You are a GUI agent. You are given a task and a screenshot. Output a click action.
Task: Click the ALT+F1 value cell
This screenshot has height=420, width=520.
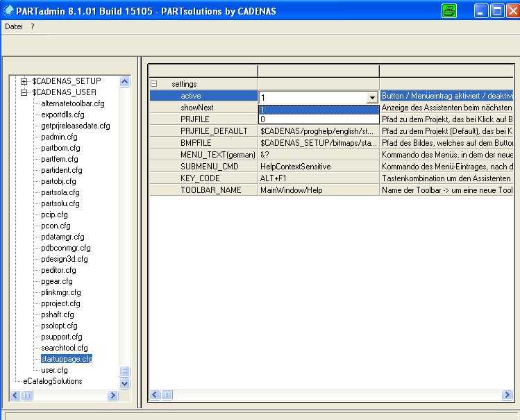[319, 178]
